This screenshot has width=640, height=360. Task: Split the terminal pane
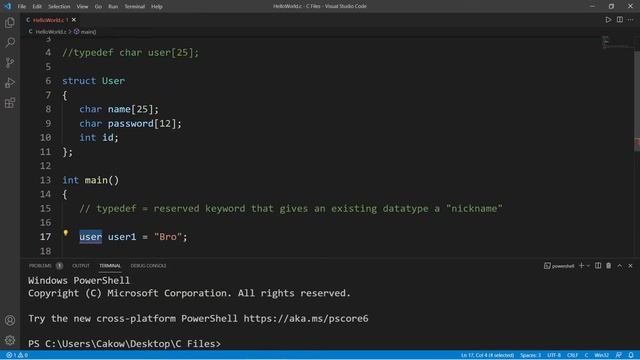pyautogui.click(x=598, y=266)
